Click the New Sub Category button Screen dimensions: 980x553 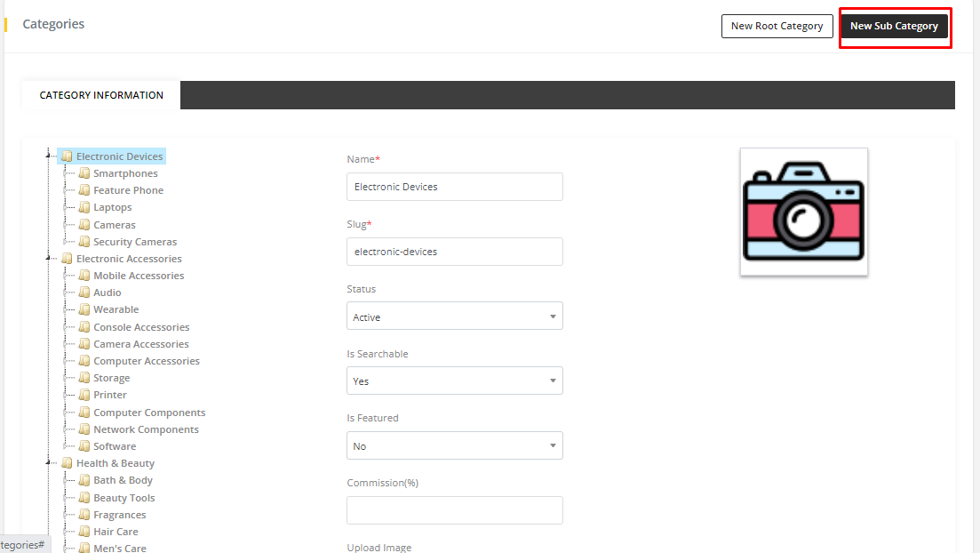894,26
